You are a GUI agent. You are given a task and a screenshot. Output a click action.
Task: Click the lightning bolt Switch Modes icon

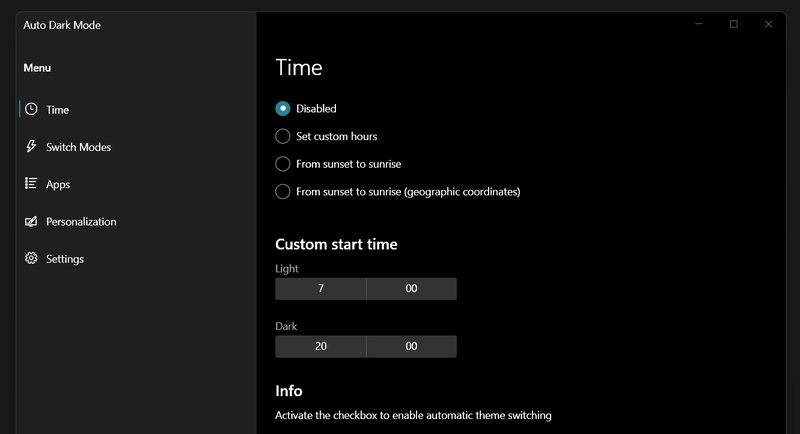click(x=31, y=147)
